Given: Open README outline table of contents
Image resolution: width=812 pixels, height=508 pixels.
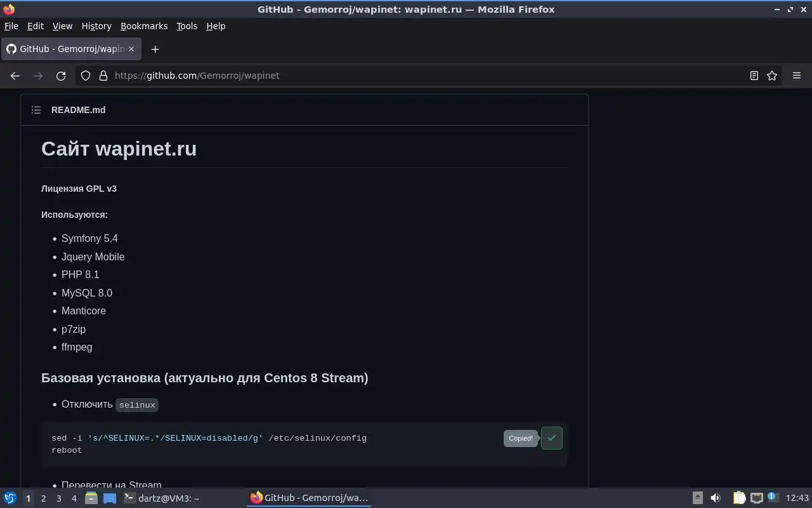Looking at the screenshot, I should click(x=36, y=110).
